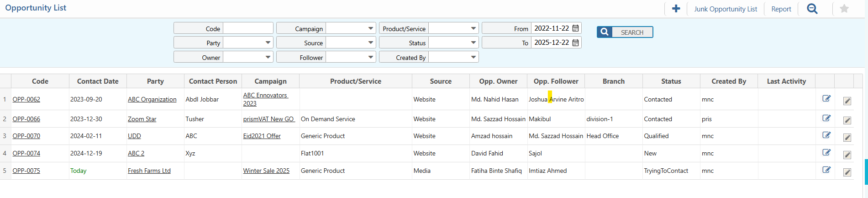Open the Report menu item
868x198 pixels.
tap(781, 9)
